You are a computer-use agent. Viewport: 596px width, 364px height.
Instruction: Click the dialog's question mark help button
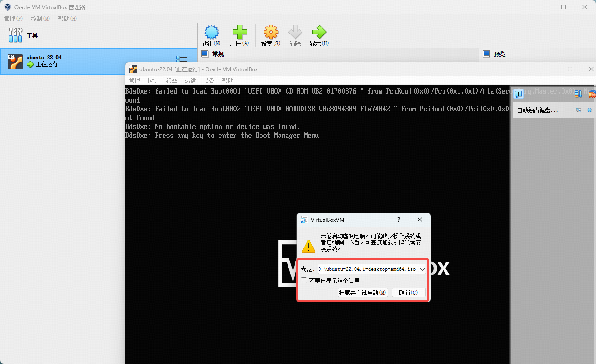(398, 220)
